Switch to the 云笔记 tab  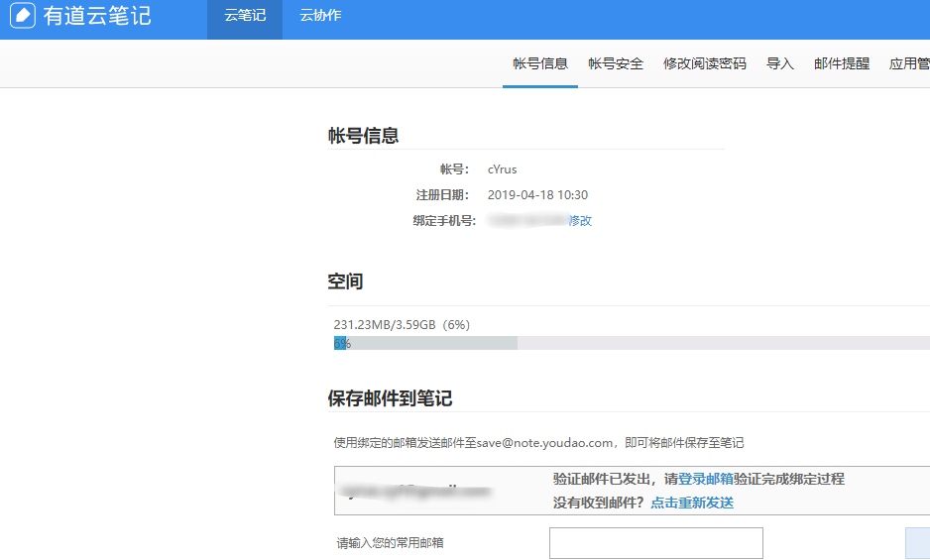pyautogui.click(x=245, y=16)
